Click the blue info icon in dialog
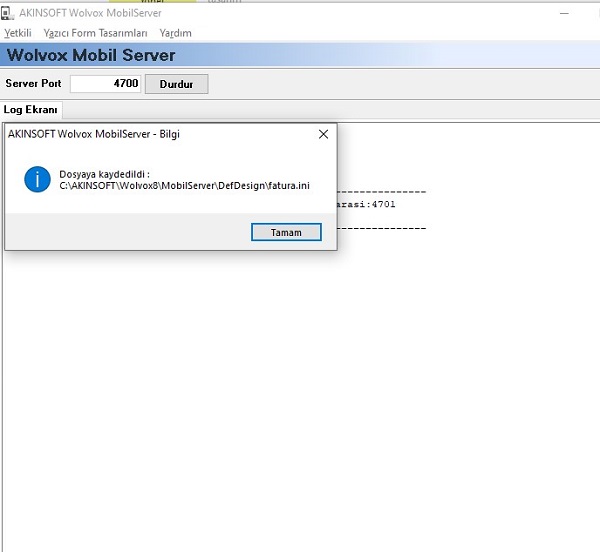This screenshot has width=600, height=552. pyautogui.click(x=37, y=179)
